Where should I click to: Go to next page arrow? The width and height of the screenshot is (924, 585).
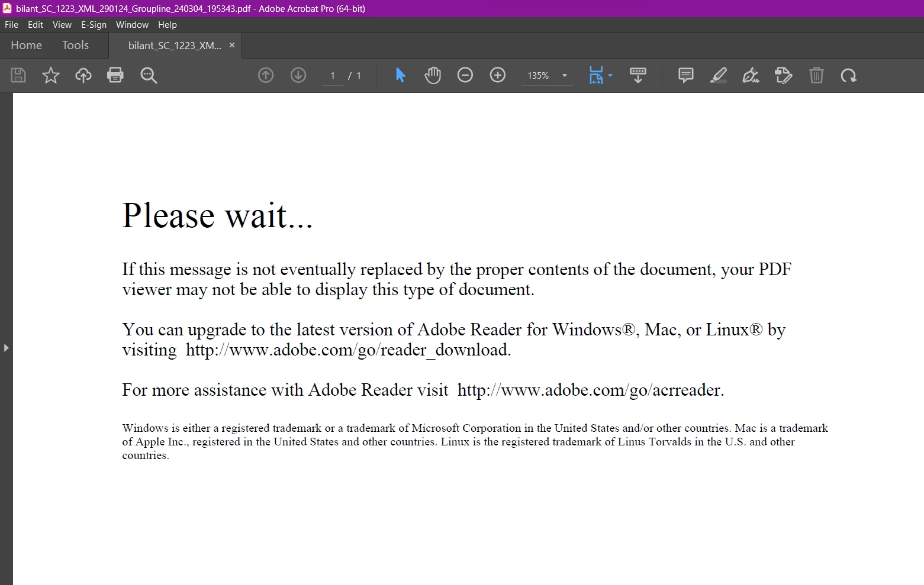(298, 75)
